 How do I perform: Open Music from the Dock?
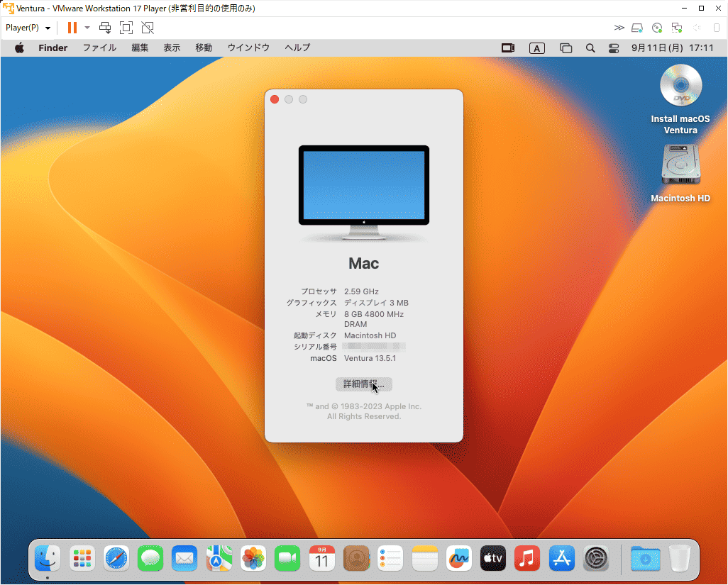click(527, 558)
